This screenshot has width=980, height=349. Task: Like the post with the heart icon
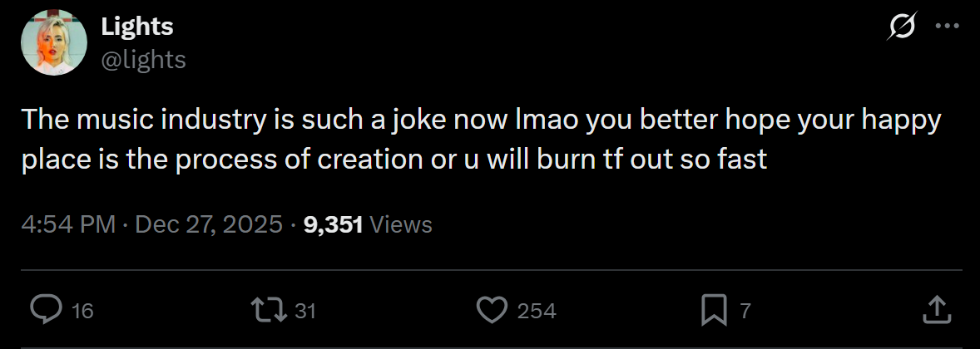point(492,310)
